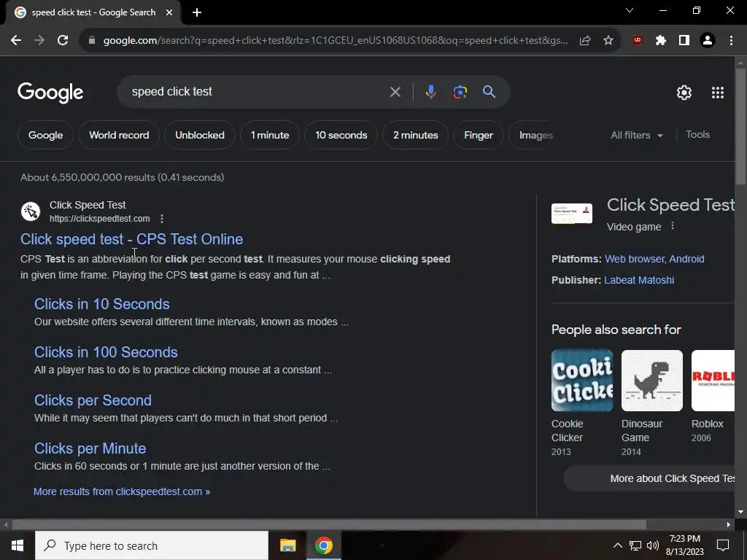Start voice search with microphone

coord(430,92)
